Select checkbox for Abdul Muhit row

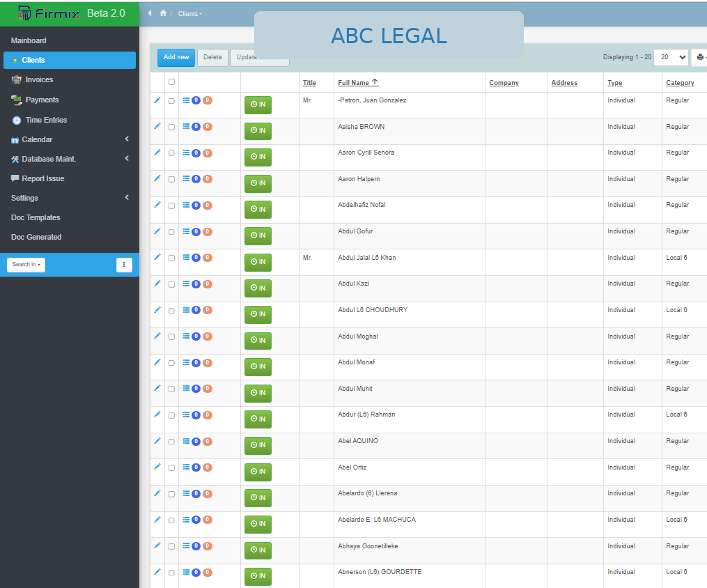coord(171,389)
